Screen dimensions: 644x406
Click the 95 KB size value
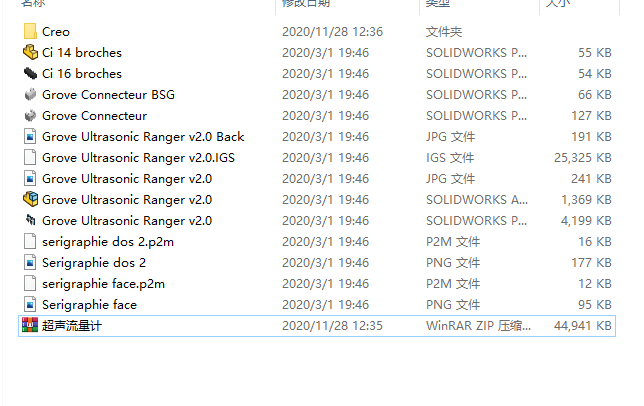[x=595, y=305]
